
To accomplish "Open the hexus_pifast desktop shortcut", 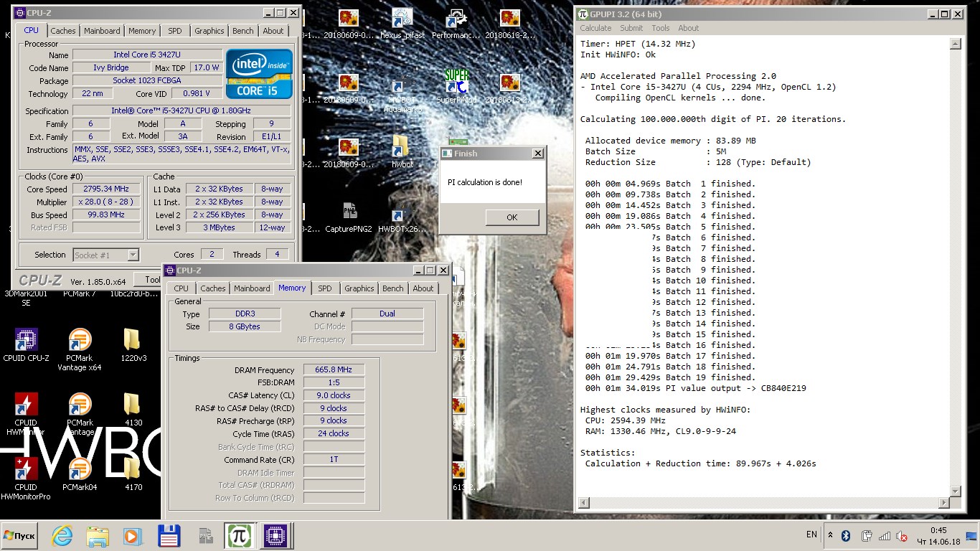I will (x=402, y=24).
